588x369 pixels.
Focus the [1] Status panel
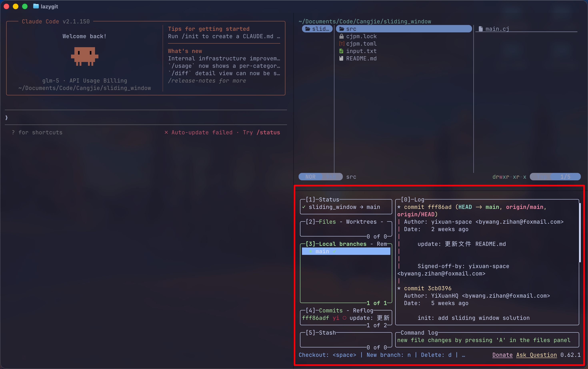coord(346,207)
